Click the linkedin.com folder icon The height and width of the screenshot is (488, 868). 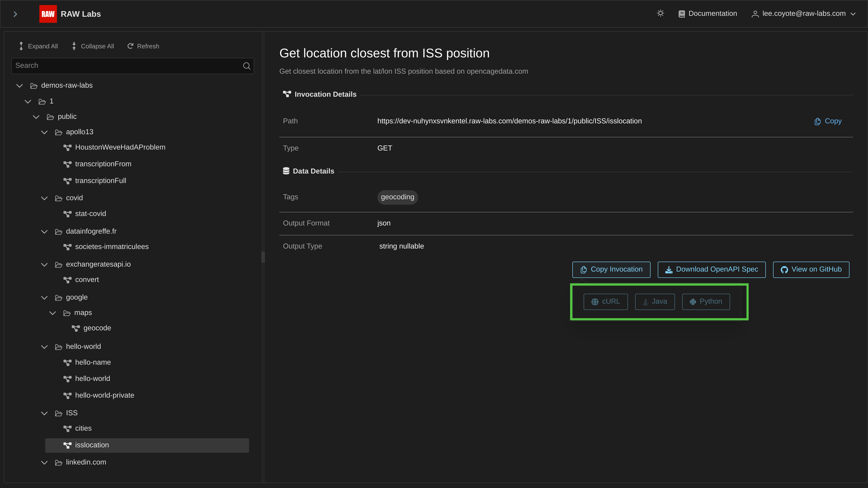(59, 463)
